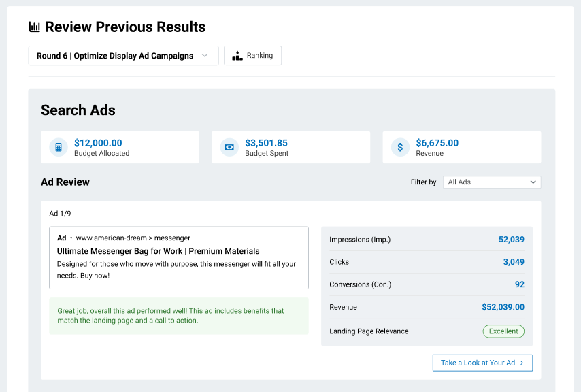
Task: Click the podium icon on the Ranking button
Action: coord(237,56)
